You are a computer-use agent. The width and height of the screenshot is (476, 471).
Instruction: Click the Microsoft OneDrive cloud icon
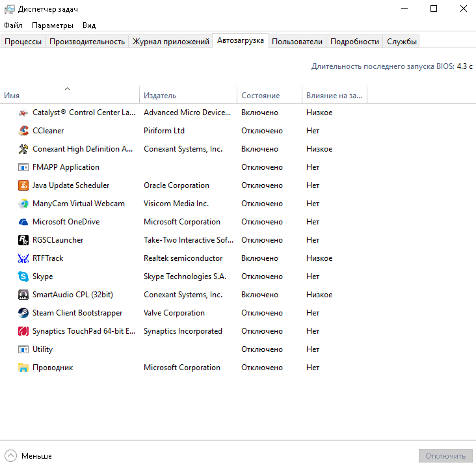pos(23,222)
